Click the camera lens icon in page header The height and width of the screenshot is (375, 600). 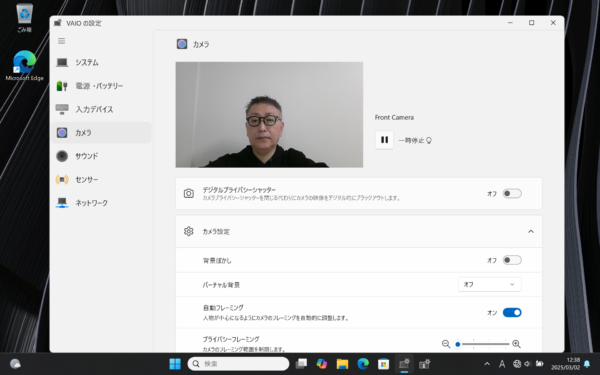coord(182,44)
